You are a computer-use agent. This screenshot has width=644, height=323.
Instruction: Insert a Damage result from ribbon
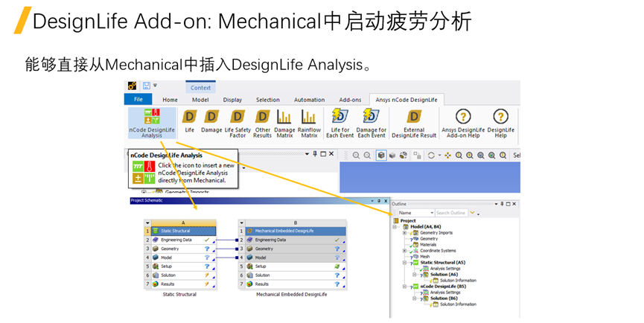pos(211,121)
